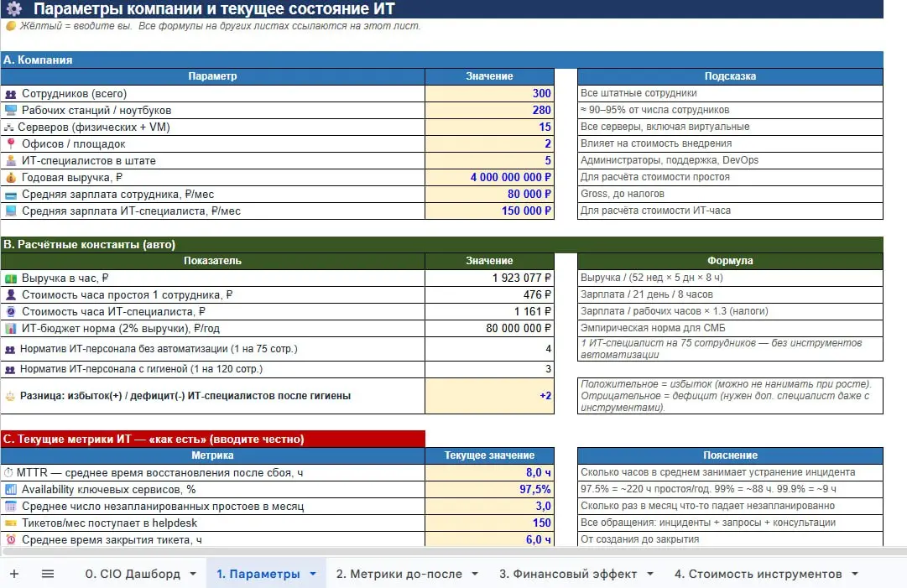Open dropdown arrow of 0. CIO Дашборд tab
907x588 pixels.
click(193, 574)
